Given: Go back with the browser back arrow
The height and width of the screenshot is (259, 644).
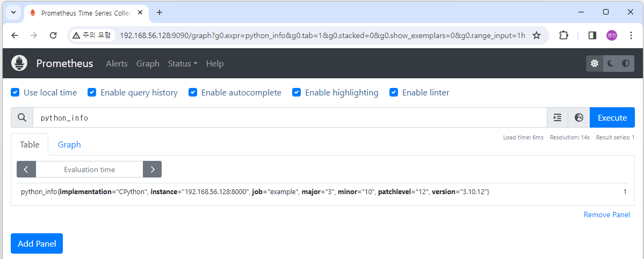Looking at the screenshot, I should coord(15,35).
